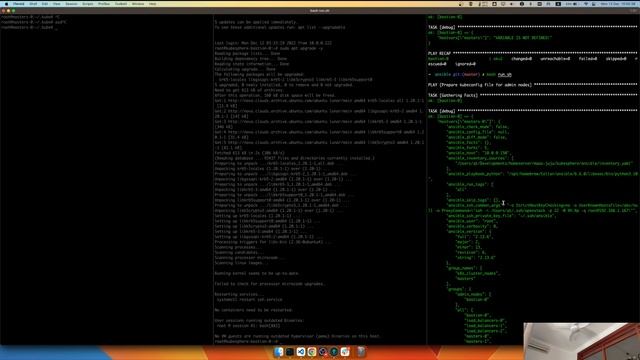Open the iTerm2 application menu

click(19, 4)
